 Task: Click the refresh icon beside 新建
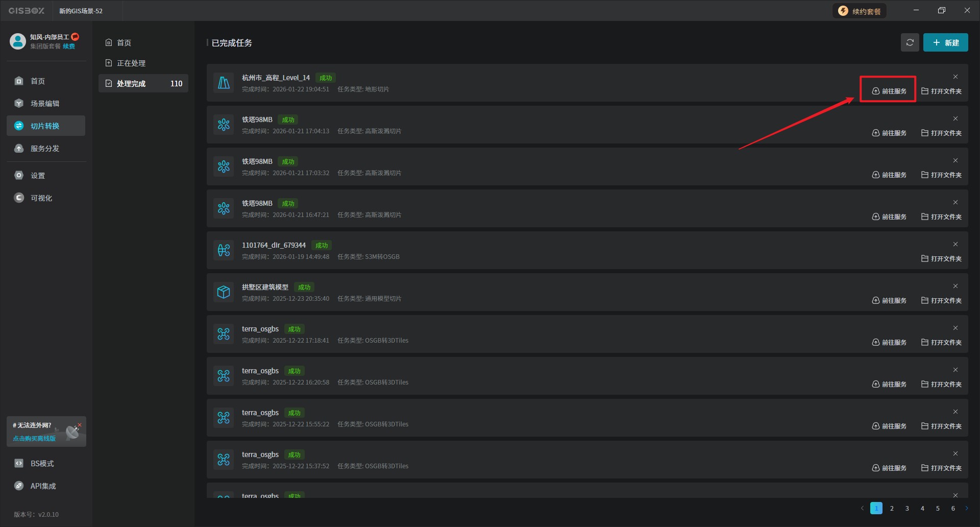click(910, 42)
